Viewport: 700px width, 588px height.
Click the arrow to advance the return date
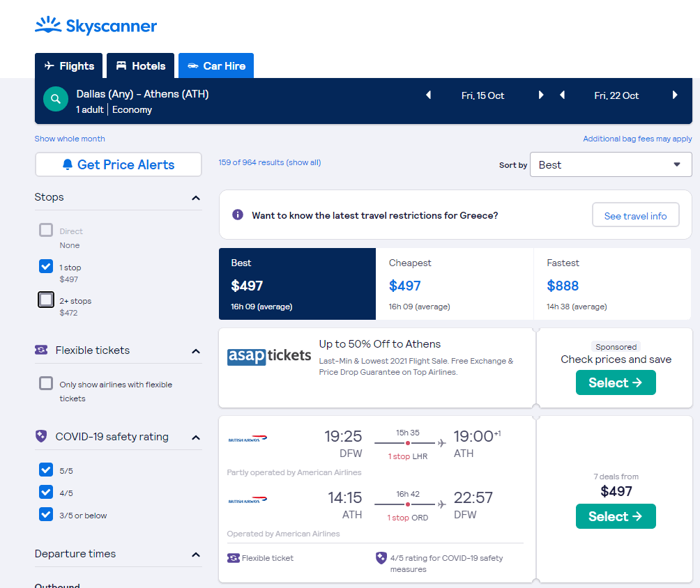(674, 95)
